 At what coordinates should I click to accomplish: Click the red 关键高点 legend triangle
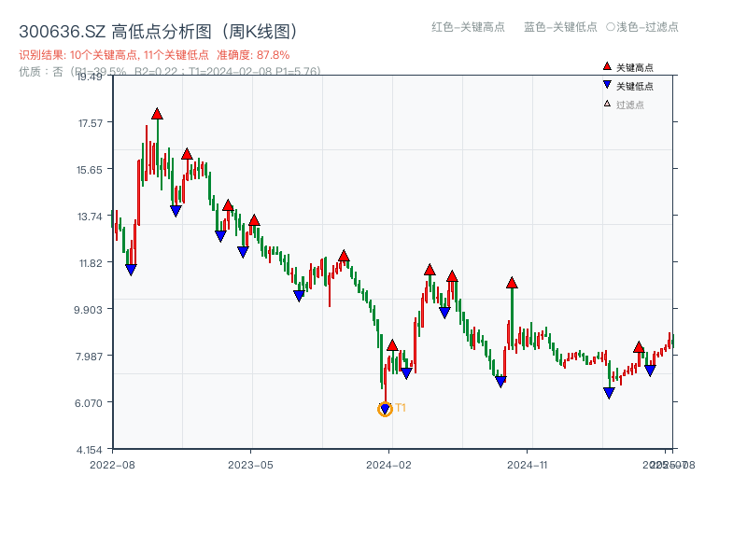(607, 66)
